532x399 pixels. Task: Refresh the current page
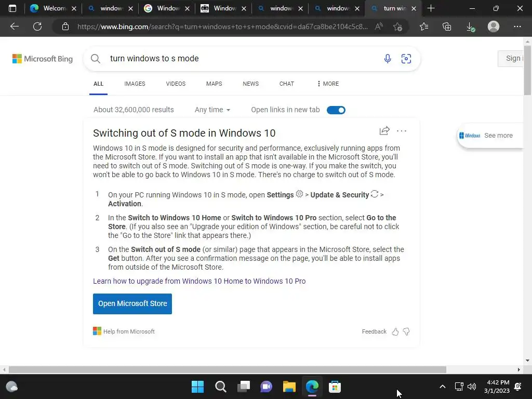(37, 26)
